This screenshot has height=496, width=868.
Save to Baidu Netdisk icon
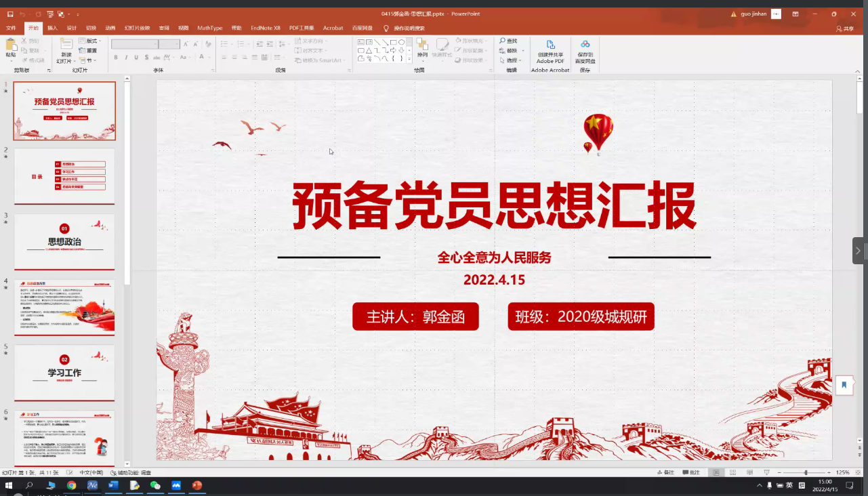585,45
